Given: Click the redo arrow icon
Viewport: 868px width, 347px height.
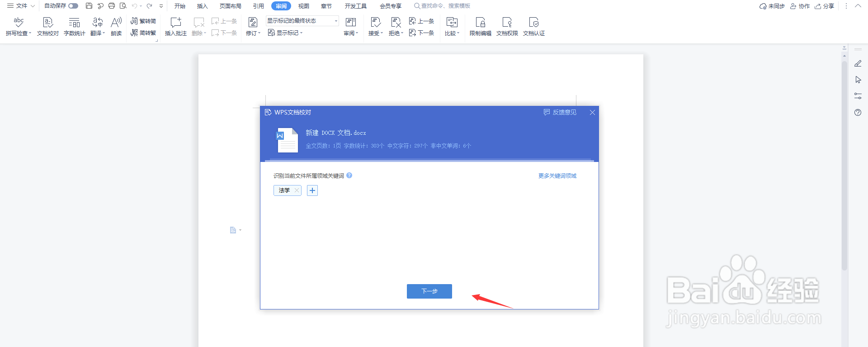Looking at the screenshot, I should point(150,6).
